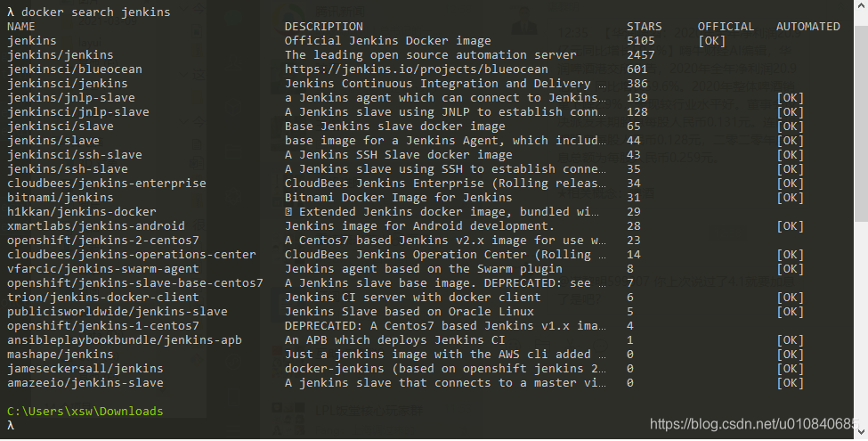Click 'Jenkins CI server with docker client'
This screenshot has height=441, width=868.
(x=412, y=298)
